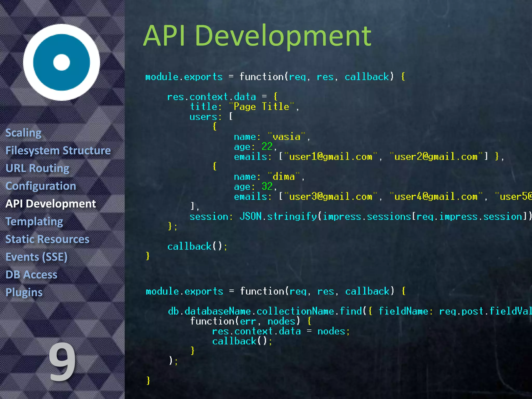Select the Scaling sidebar item
Viewport: 532px width, 399px height.
click(23, 133)
